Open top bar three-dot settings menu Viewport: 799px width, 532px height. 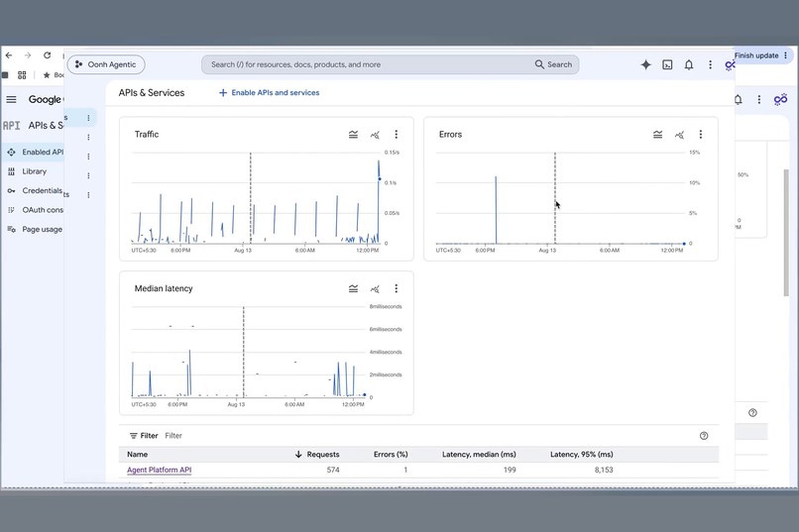710,64
